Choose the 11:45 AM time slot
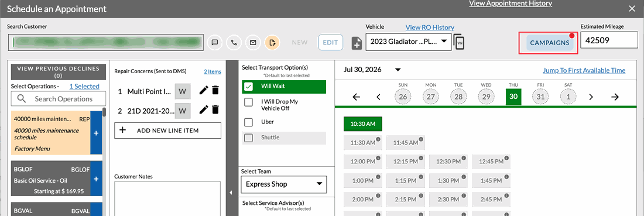 point(406,142)
